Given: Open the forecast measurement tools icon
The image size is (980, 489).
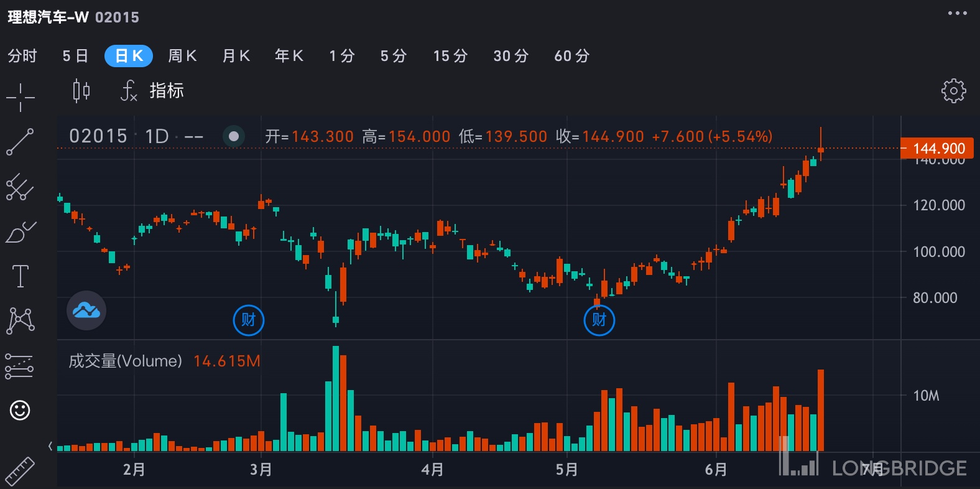Looking at the screenshot, I should pyautogui.click(x=19, y=366).
